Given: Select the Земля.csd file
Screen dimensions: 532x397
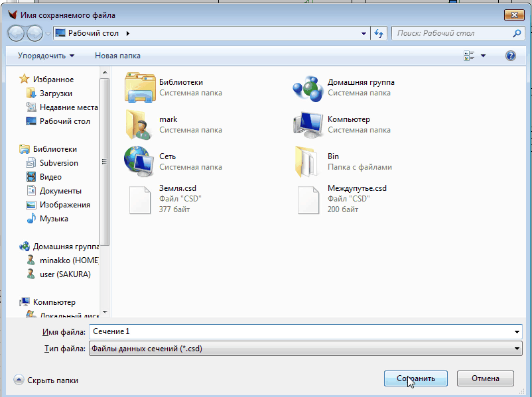Looking at the screenshot, I should [139, 199].
